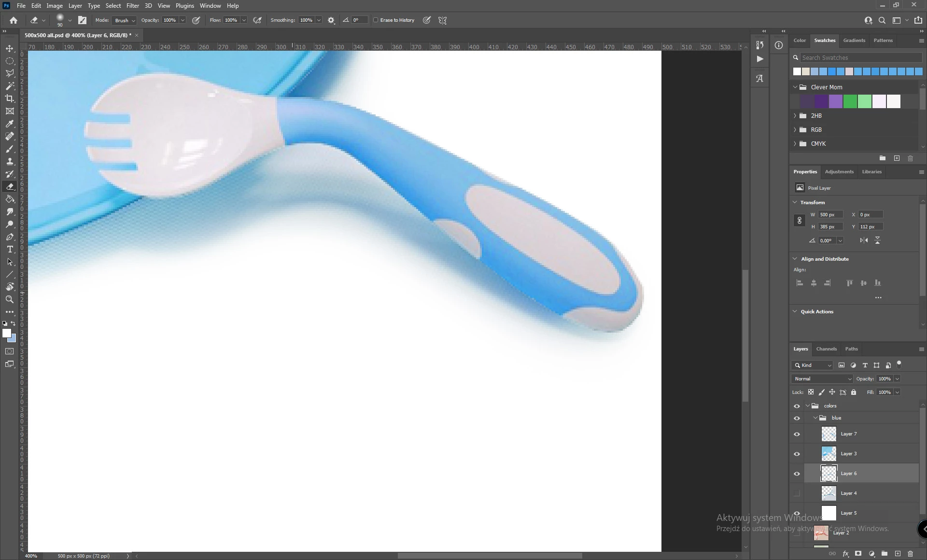This screenshot has width=927, height=560.
Task: Collapse the Quick Actions section
Action: [x=795, y=312]
